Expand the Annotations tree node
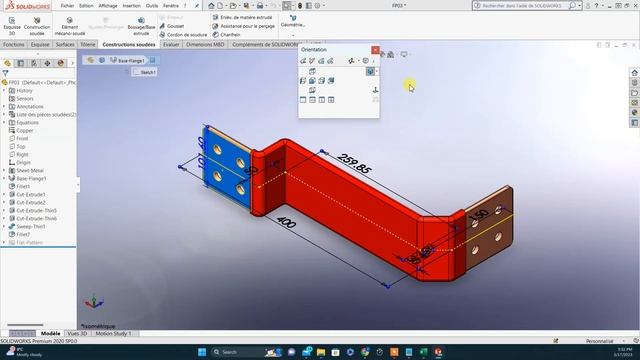The width and height of the screenshot is (640, 360). [x=4, y=107]
